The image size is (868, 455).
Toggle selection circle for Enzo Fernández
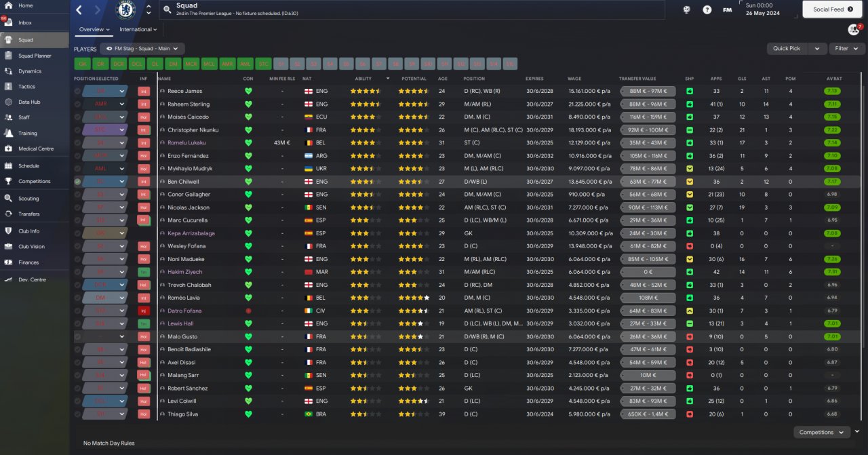[77, 156]
